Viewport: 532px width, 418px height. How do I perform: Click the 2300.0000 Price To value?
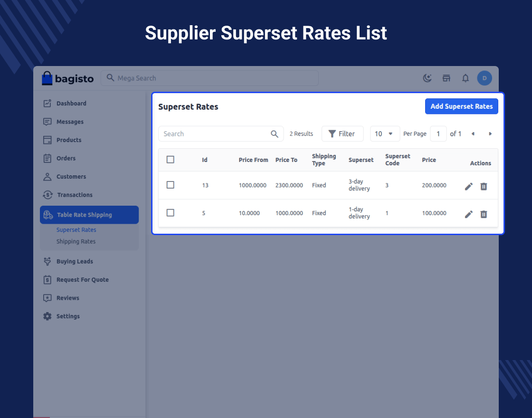289,185
